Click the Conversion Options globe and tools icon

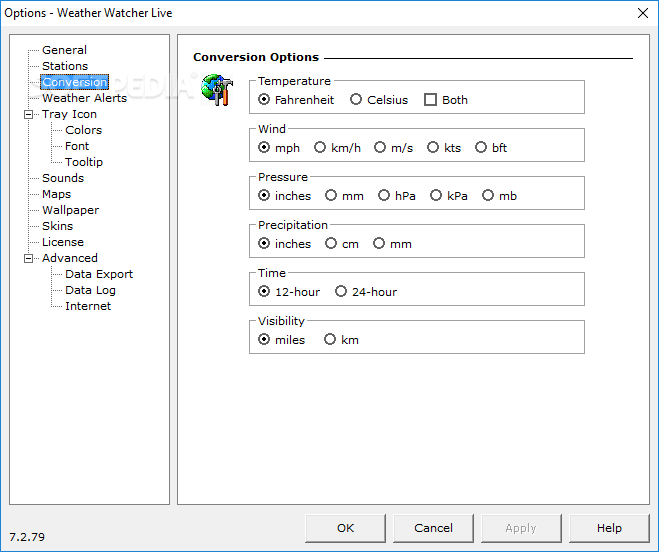(217, 90)
